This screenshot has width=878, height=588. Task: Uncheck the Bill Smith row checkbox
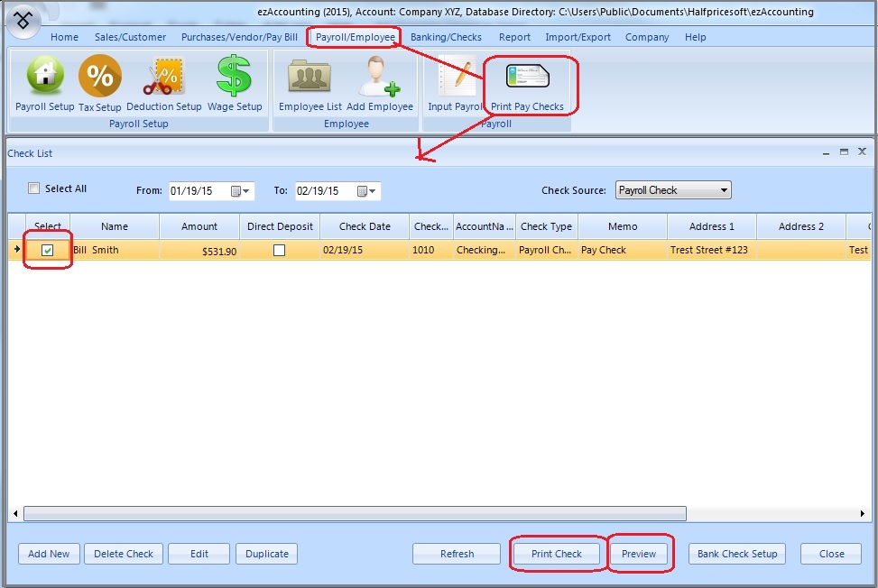pyautogui.click(x=48, y=251)
